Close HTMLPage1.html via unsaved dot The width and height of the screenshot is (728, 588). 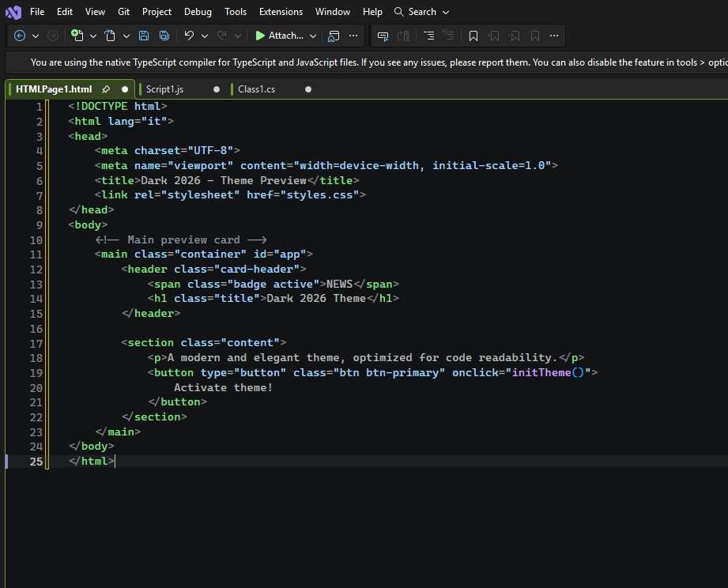click(x=125, y=89)
